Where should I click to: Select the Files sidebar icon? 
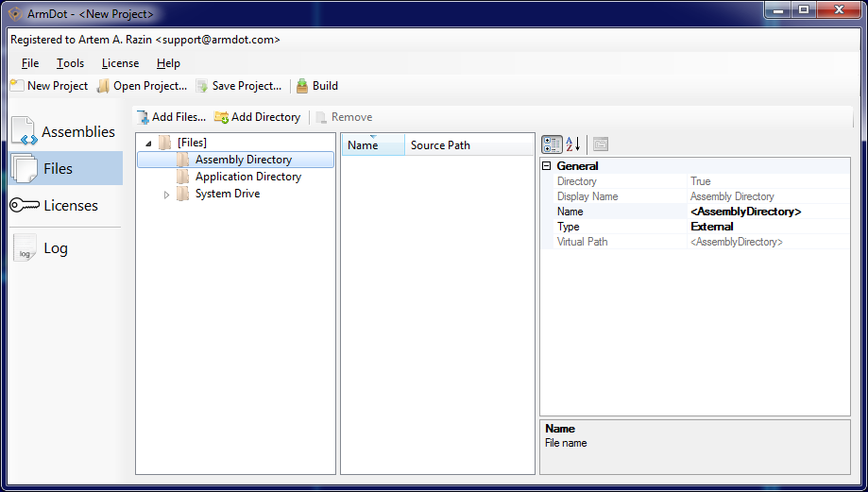point(24,168)
